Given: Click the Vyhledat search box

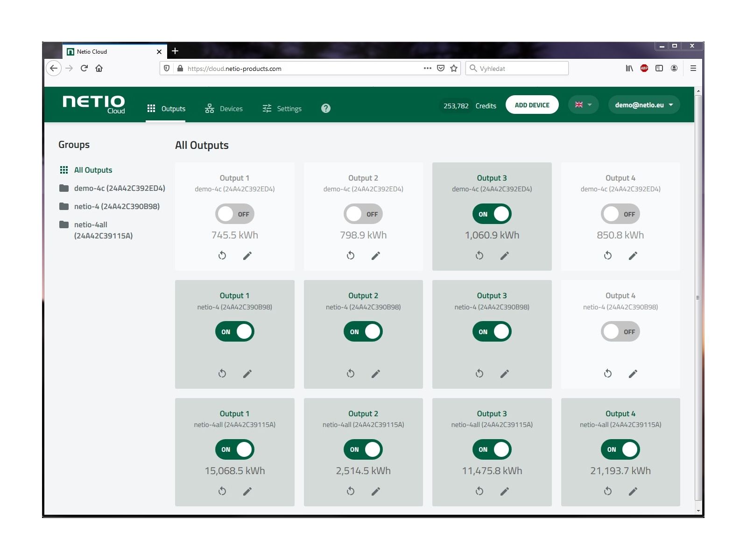Looking at the screenshot, I should point(517,68).
